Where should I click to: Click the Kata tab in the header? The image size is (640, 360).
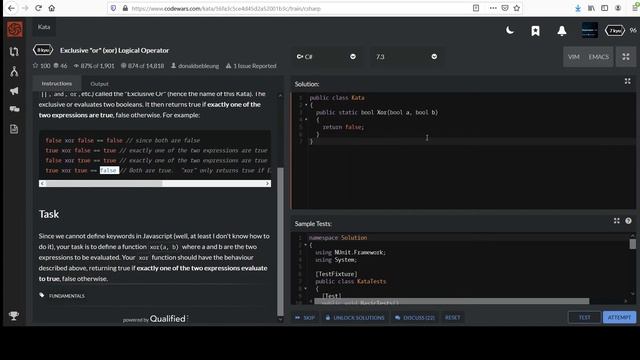44,27
